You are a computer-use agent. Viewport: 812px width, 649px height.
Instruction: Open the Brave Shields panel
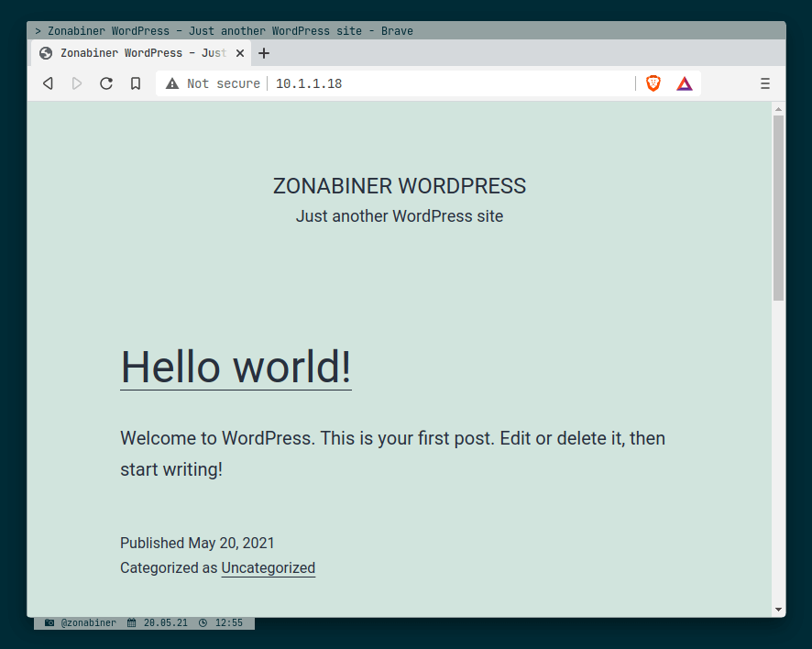(x=653, y=83)
